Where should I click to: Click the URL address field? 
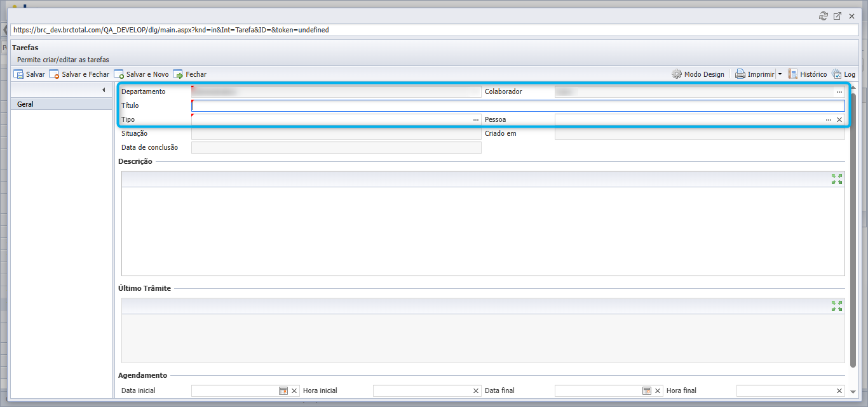click(434, 30)
